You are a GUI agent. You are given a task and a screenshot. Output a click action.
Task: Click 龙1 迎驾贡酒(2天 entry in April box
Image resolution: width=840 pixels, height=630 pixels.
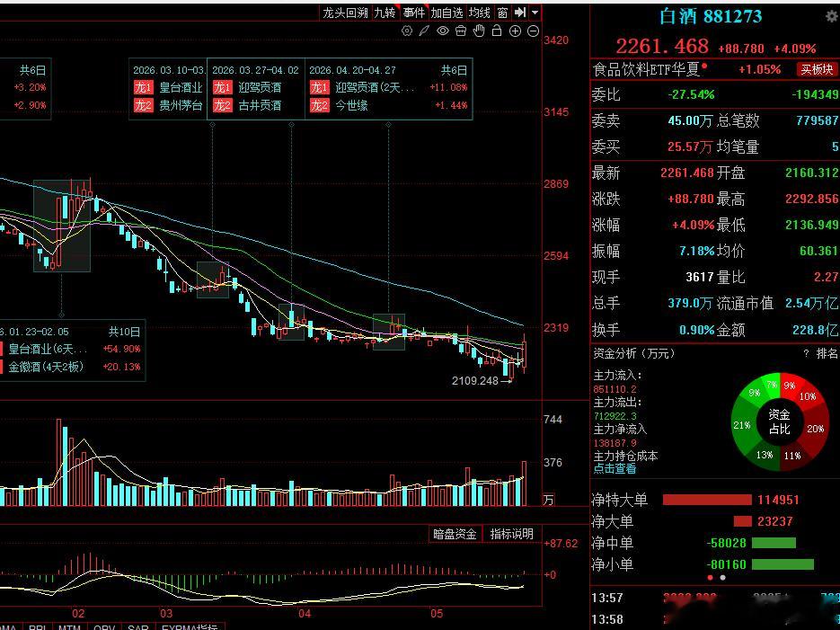pos(362,87)
